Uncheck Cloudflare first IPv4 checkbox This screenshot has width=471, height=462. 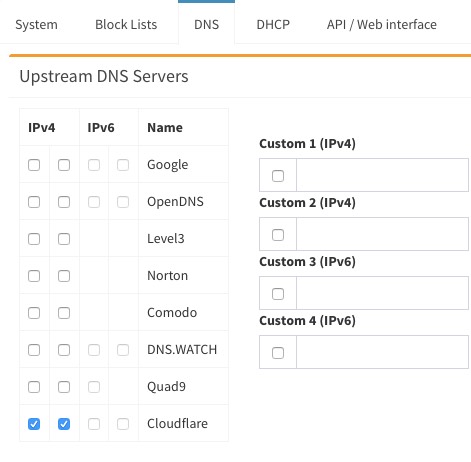[x=34, y=424]
